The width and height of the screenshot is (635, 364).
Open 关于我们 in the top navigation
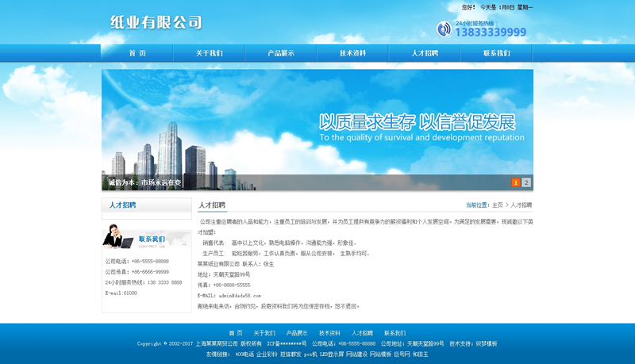pos(209,53)
